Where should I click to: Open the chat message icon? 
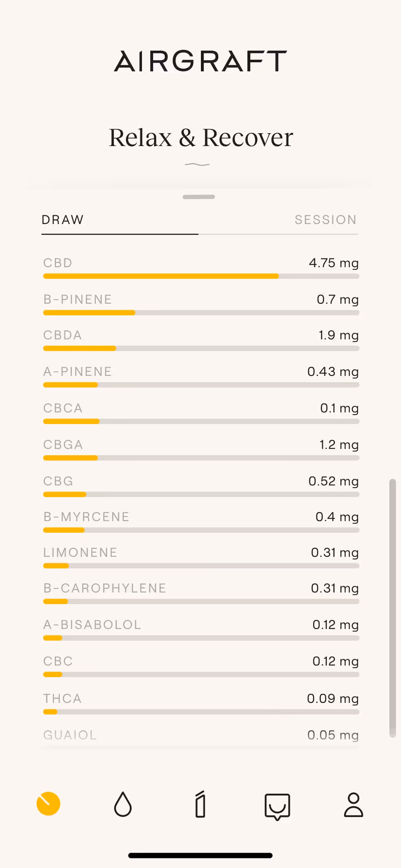point(277,806)
